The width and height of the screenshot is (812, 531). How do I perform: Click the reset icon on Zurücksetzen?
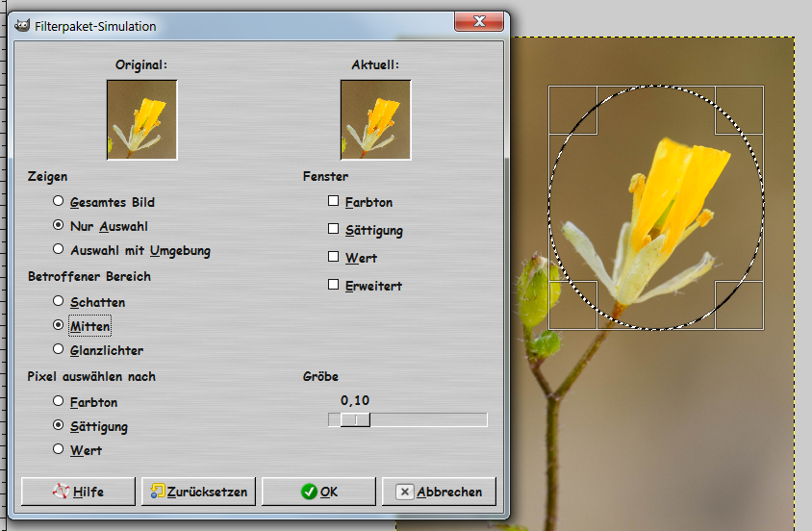tap(158, 492)
